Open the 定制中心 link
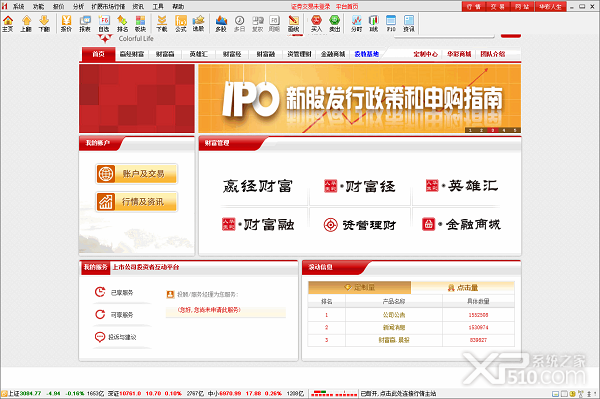 coord(426,54)
